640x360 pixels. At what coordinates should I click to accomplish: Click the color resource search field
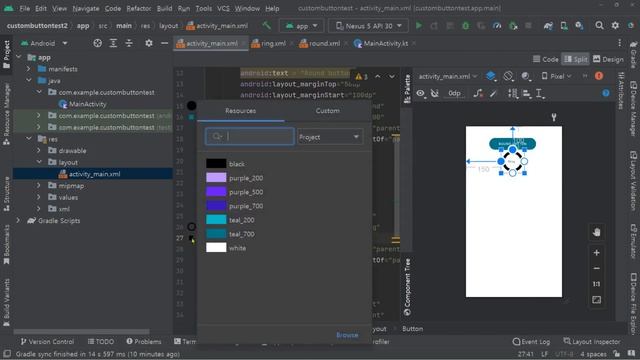click(x=250, y=137)
